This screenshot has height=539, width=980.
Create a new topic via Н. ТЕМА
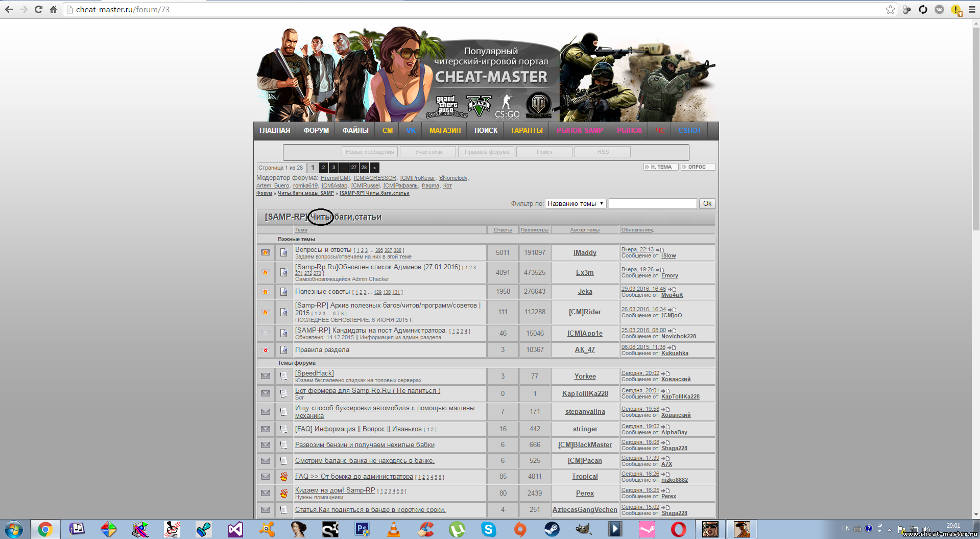click(x=661, y=167)
